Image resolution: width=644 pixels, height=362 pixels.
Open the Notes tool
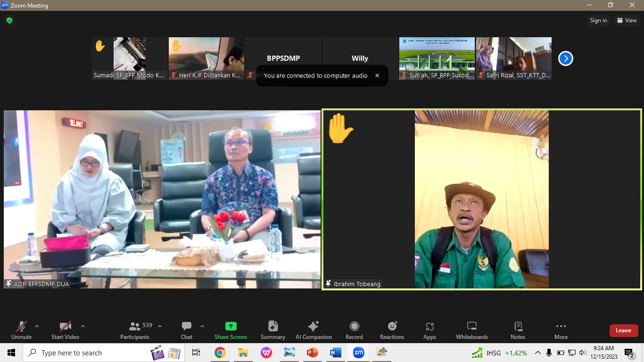coord(518,330)
